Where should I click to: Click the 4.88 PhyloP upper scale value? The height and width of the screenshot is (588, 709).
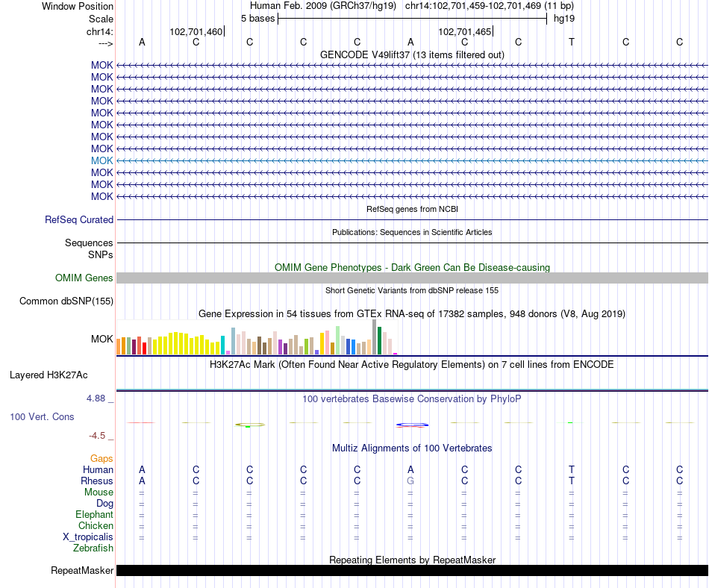(96, 398)
